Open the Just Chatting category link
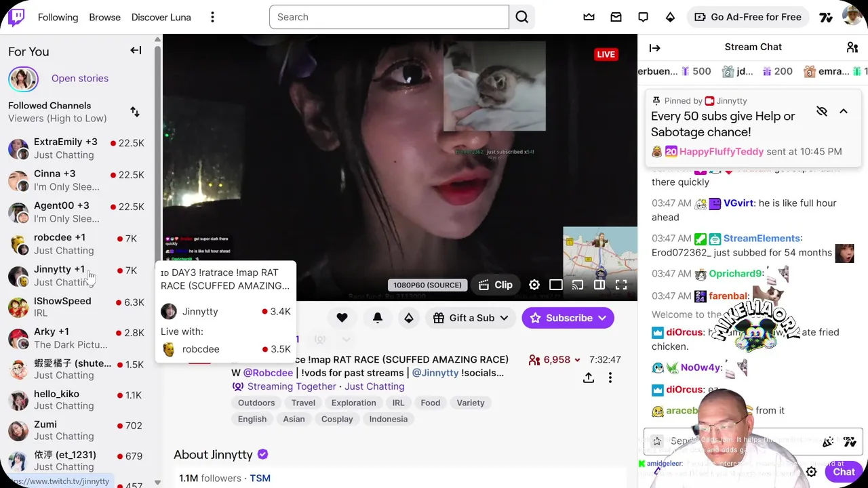The height and width of the screenshot is (488, 868). point(374,386)
